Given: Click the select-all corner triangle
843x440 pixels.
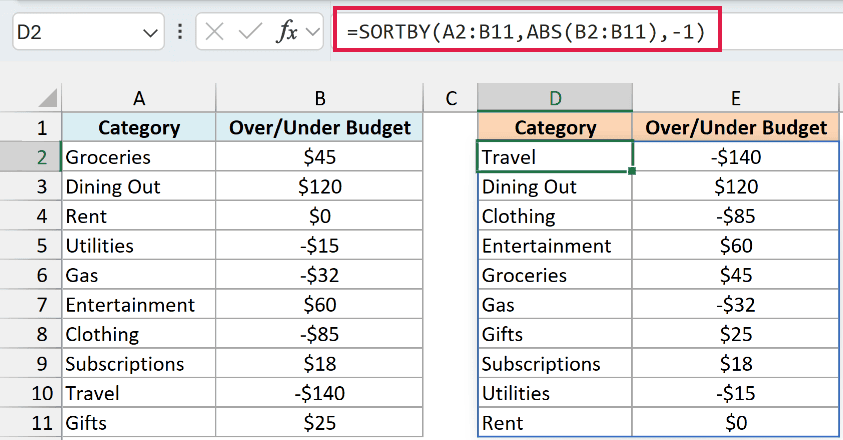Looking at the screenshot, I should tap(47, 98).
